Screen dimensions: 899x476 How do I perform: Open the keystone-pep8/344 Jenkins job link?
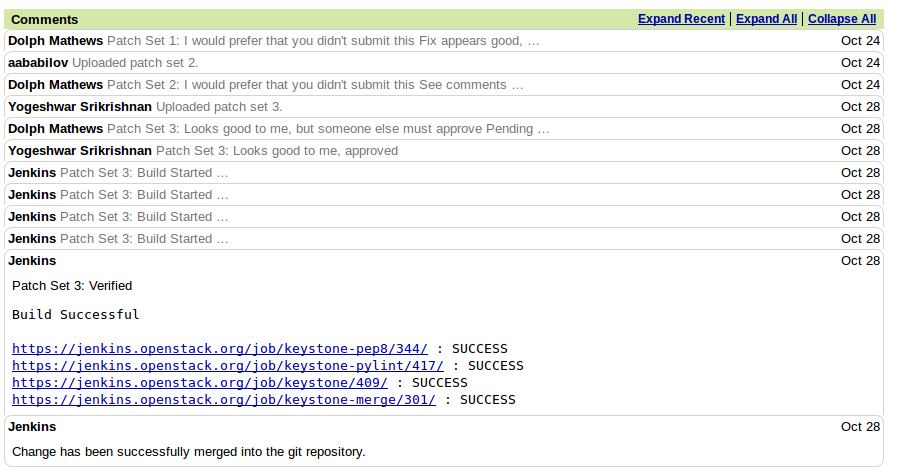pos(220,348)
